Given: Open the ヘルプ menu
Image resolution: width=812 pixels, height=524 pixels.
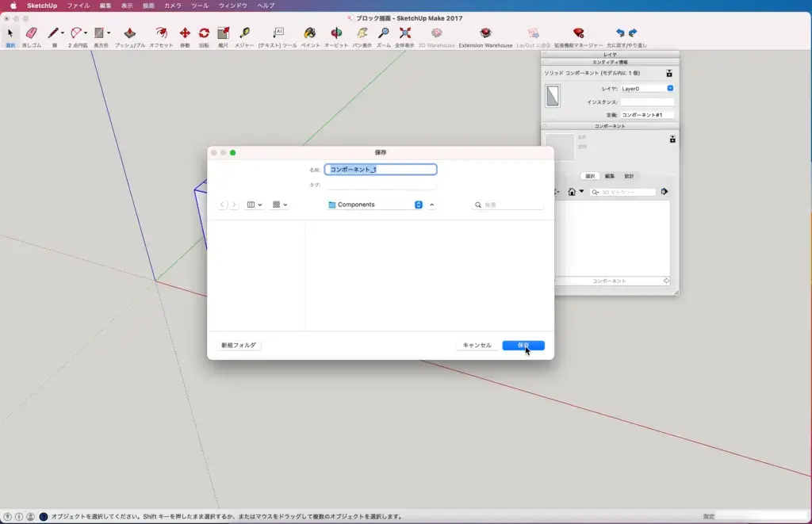Looking at the screenshot, I should tap(266, 6).
